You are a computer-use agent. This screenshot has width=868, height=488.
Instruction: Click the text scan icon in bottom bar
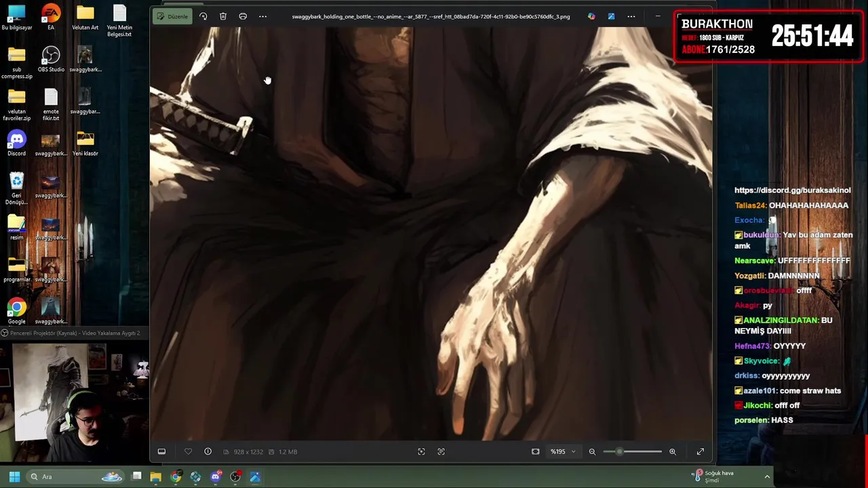pyautogui.click(x=441, y=451)
